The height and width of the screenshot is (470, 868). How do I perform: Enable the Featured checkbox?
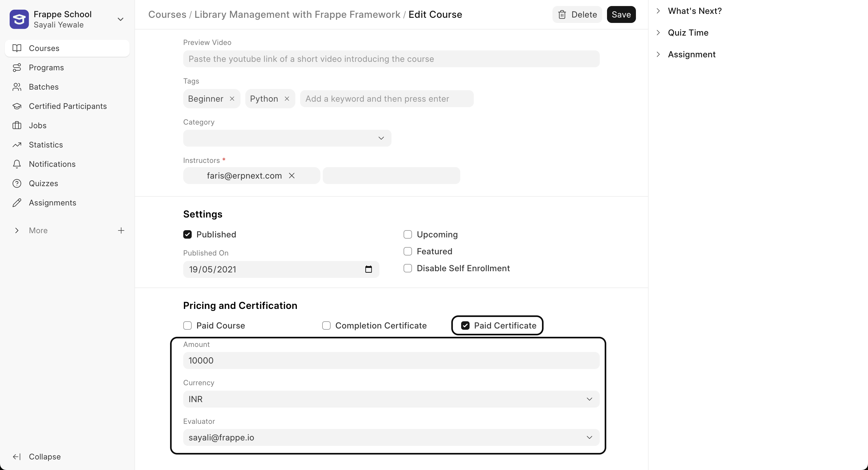[x=408, y=252]
